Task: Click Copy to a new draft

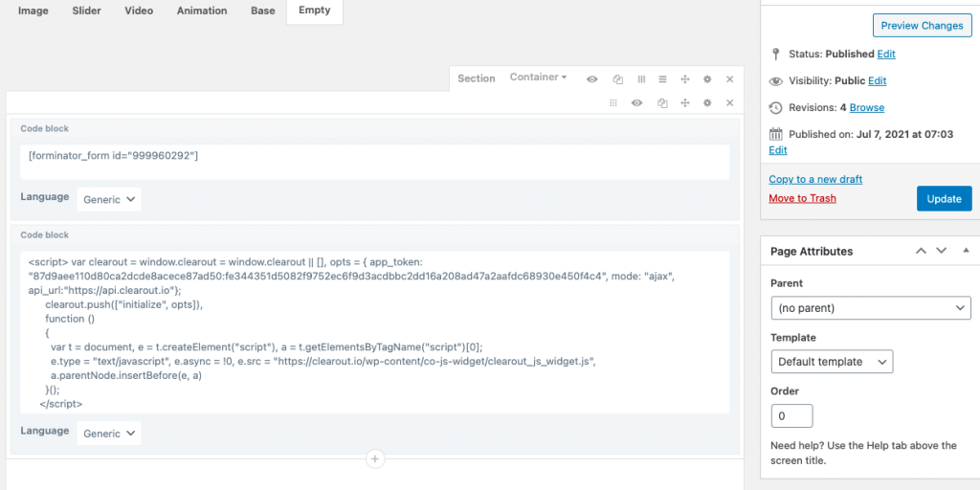Action: pyautogui.click(x=815, y=179)
